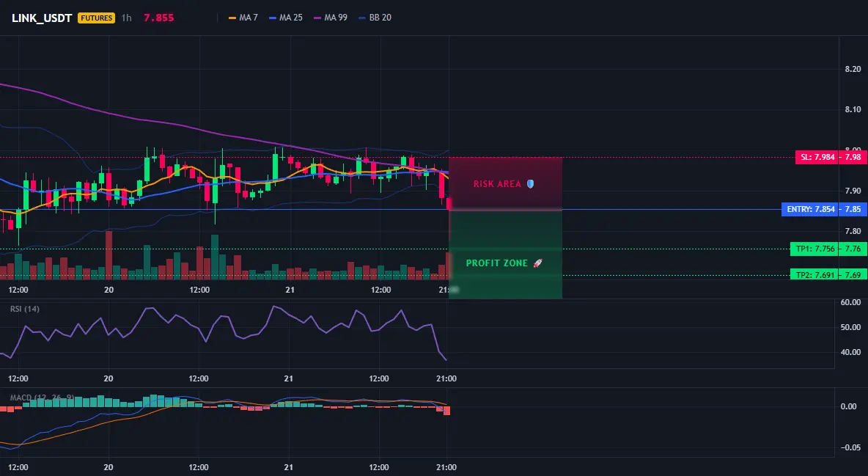Viewport: 868px width, 476px height.
Task: Toggle the MA 99 legend entry
Action: tap(331, 18)
